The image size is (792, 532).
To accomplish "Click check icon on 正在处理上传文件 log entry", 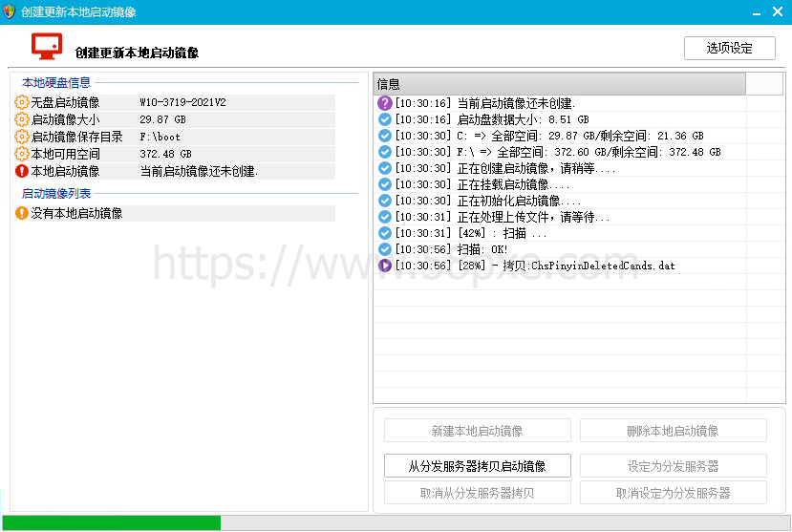I will tap(385, 217).
